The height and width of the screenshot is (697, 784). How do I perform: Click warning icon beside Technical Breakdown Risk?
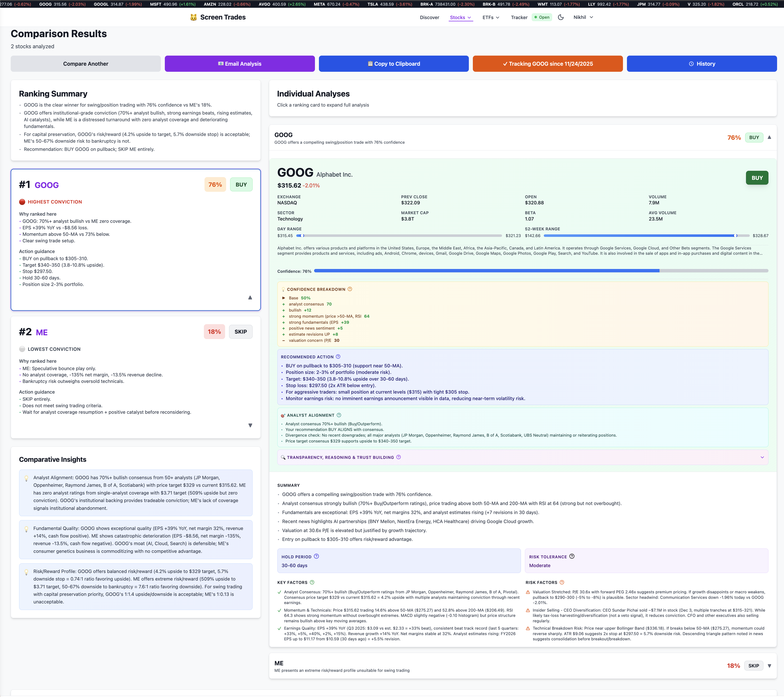click(x=528, y=628)
